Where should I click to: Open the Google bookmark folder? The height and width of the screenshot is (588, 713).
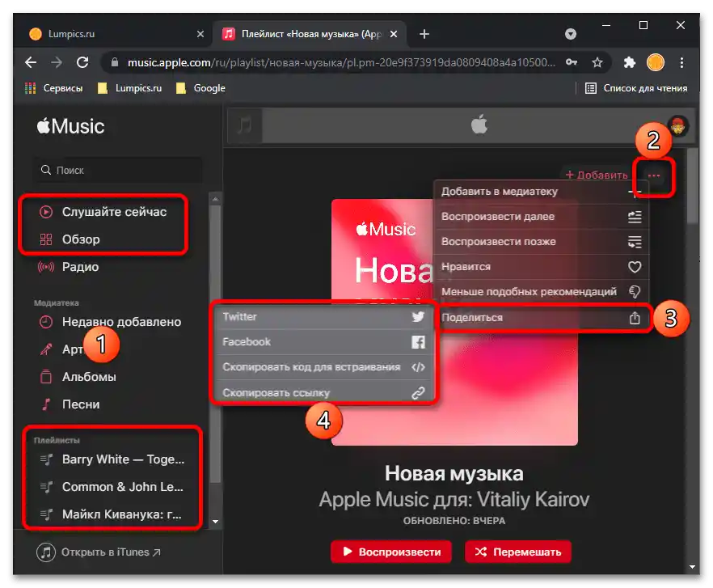tap(201, 88)
